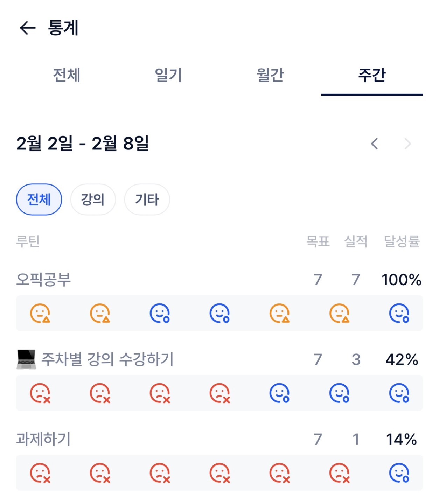Select the 월간 tab
The height and width of the screenshot is (504, 439).
270,75
